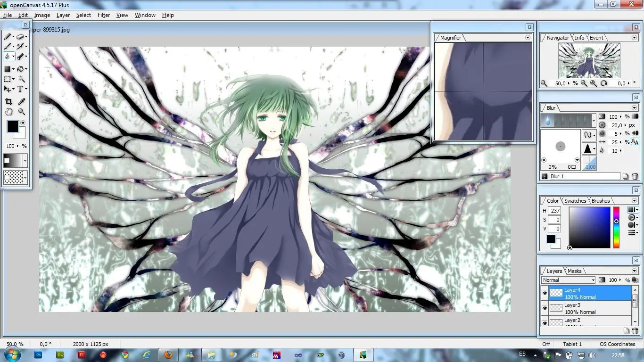Click the airbrush-style tool beside Blur

[20, 56]
